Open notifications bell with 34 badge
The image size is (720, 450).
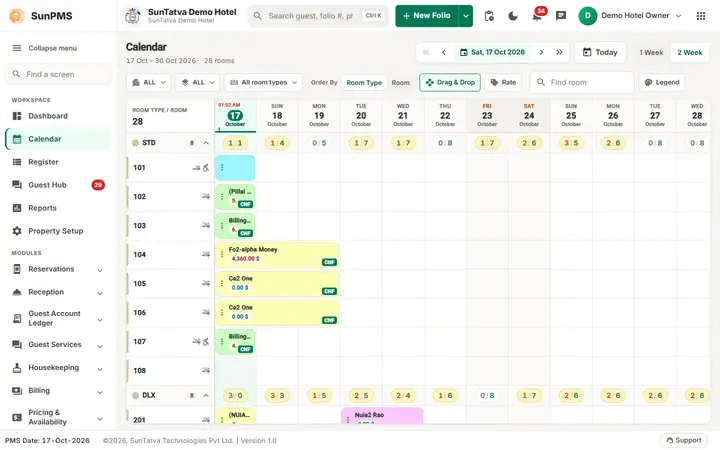pos(537,16)
